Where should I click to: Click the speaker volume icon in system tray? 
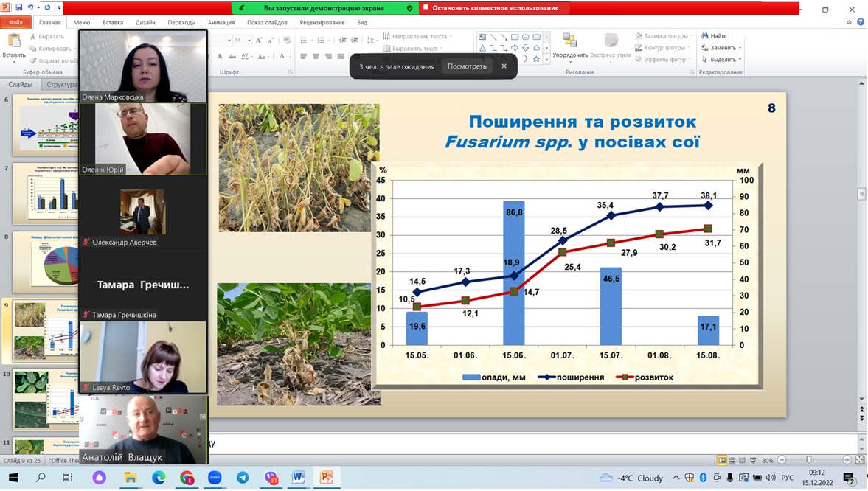(771, 478)
